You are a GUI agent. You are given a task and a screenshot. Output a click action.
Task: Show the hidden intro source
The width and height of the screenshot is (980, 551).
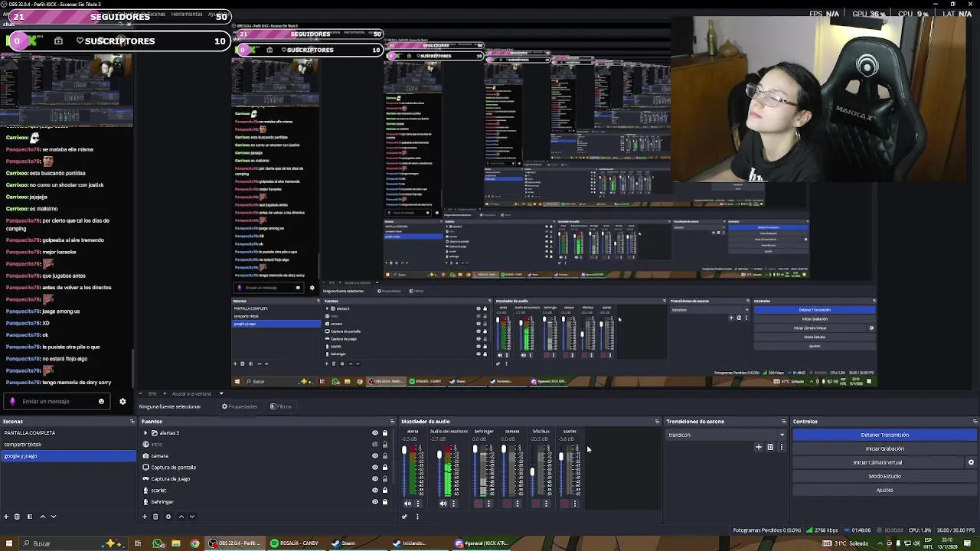374,445
